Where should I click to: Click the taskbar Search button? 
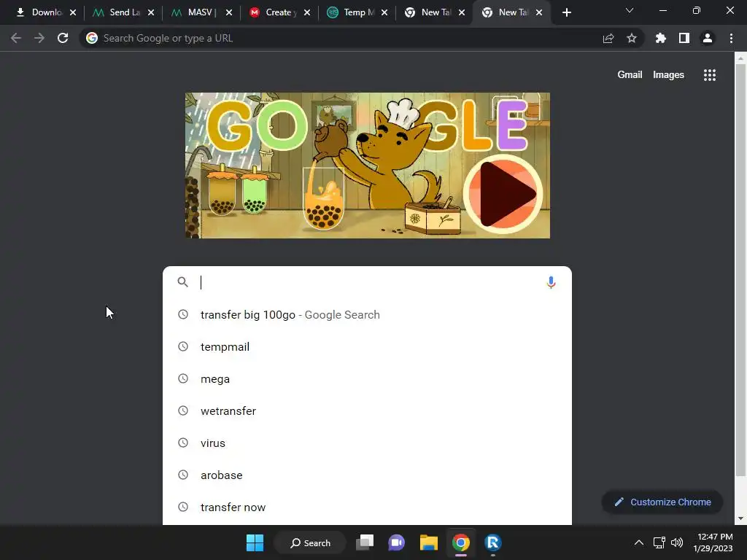point(310,542)
